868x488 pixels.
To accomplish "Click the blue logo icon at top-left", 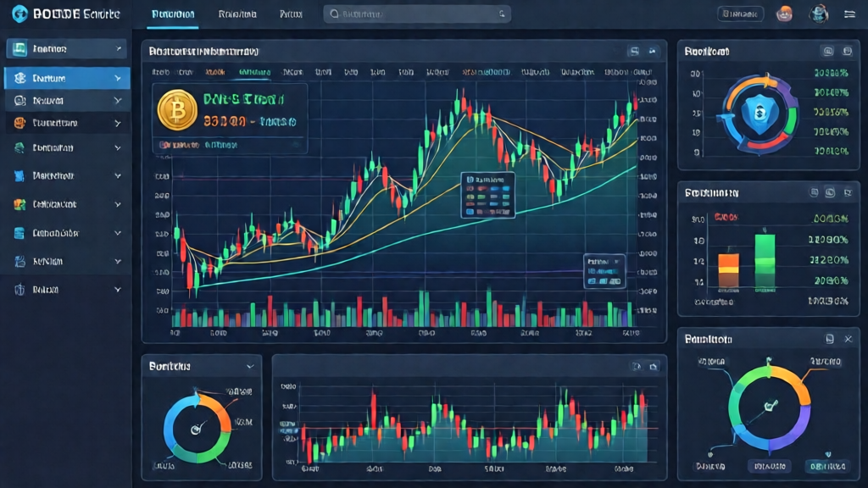I will pos(17,14).
